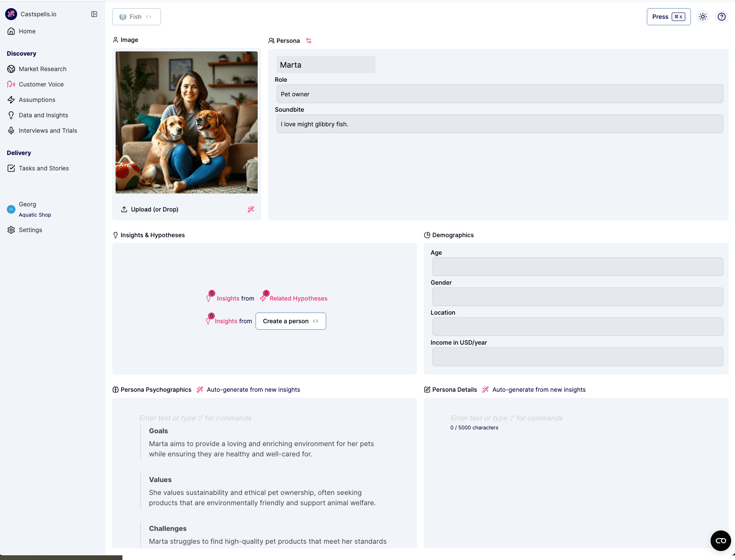Click Upload (or Drop) for the image

154,209
